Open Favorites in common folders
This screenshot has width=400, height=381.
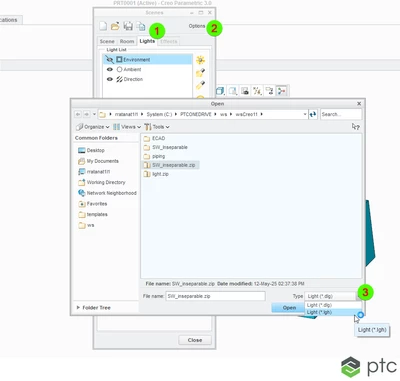[92, 204]
